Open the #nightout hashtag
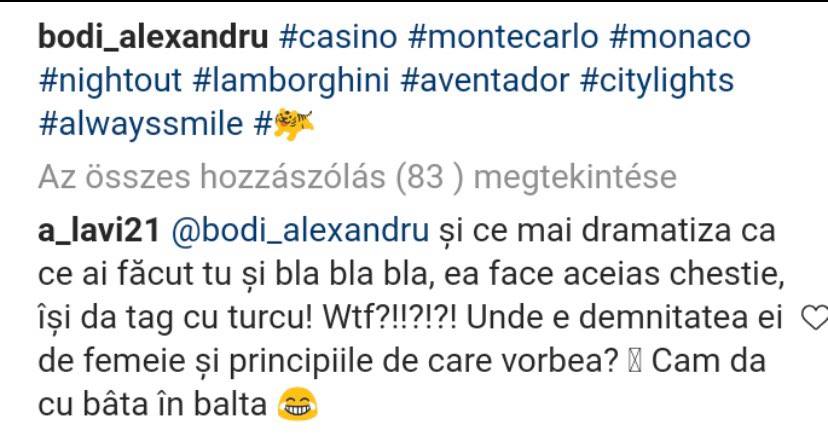Image resolution: width=828 pixels, height=435 pixels. coord(110,81)
